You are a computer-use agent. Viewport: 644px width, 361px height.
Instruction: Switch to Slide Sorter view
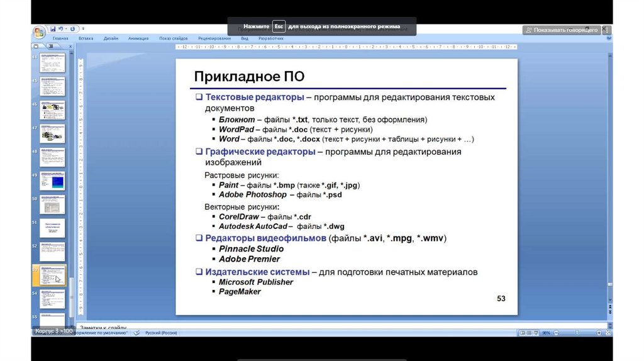tap(529, 333)
